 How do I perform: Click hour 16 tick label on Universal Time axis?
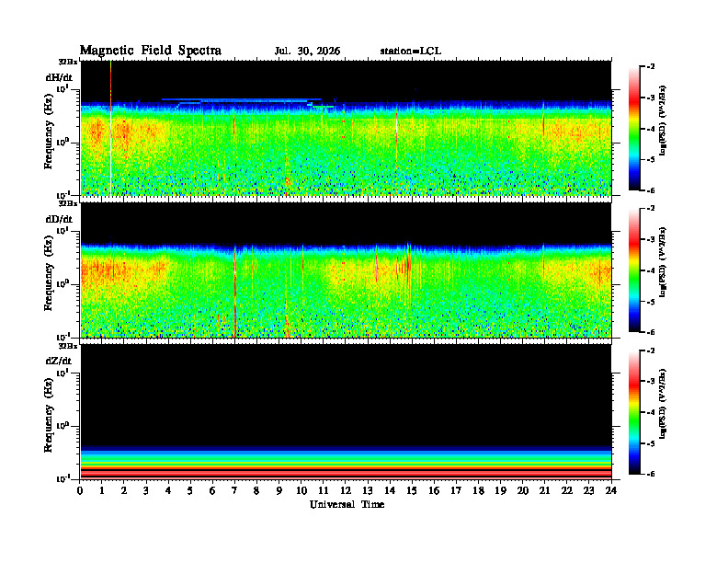click(x=434, y=490)
